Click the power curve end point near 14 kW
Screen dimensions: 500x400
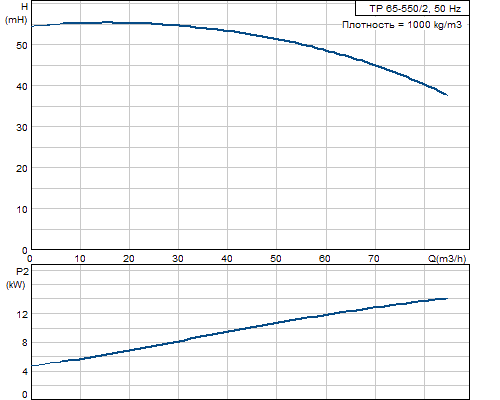pos(447,299)
